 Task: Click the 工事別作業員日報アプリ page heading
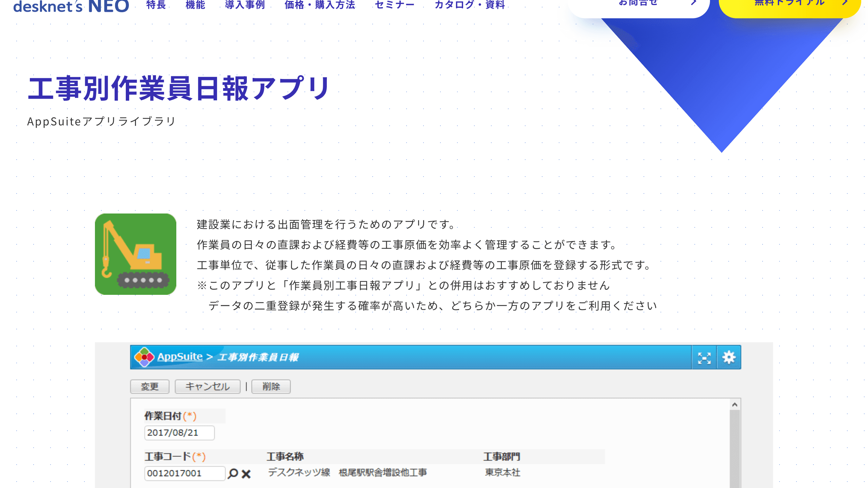pos(179,88)
